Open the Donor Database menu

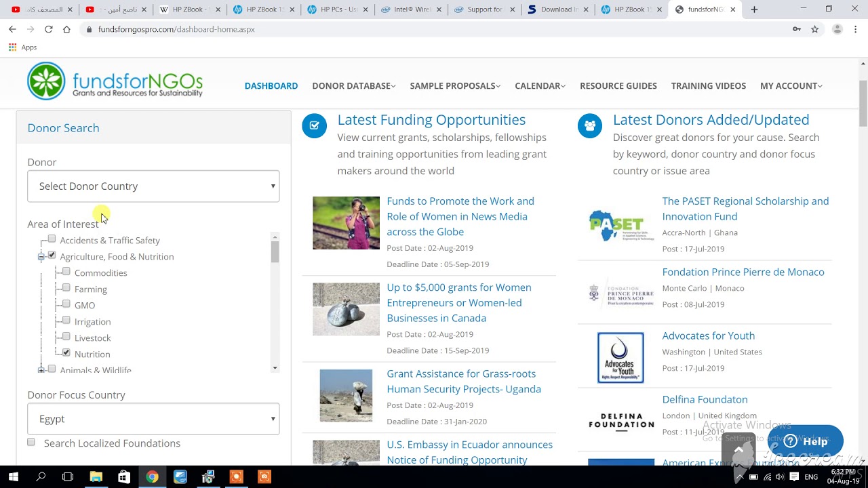coord(354,86)
